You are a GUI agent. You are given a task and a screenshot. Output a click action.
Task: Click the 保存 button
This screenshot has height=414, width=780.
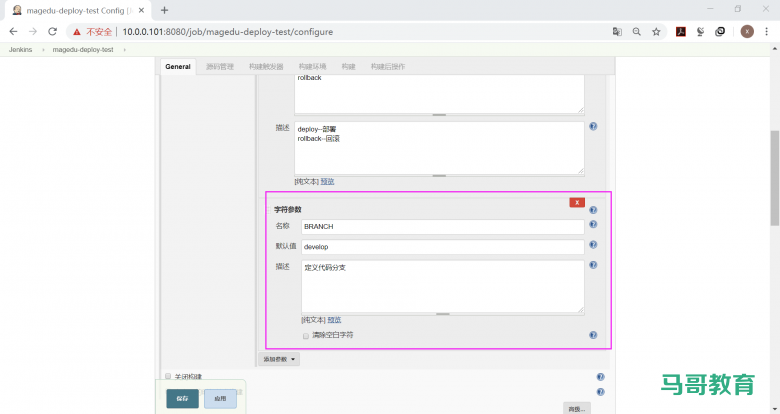pyautogui.click(x=182, y=398)
